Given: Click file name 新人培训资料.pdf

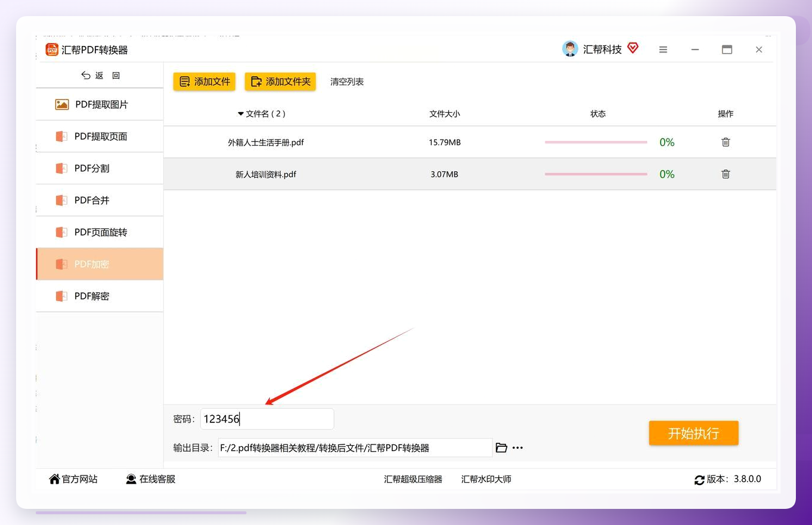Looking at the screenshot, I should click(266, 174).
